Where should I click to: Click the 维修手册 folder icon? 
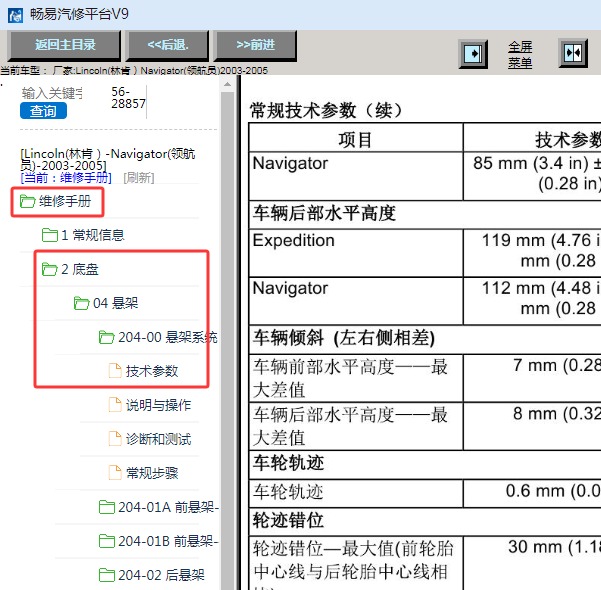(28, 201)
